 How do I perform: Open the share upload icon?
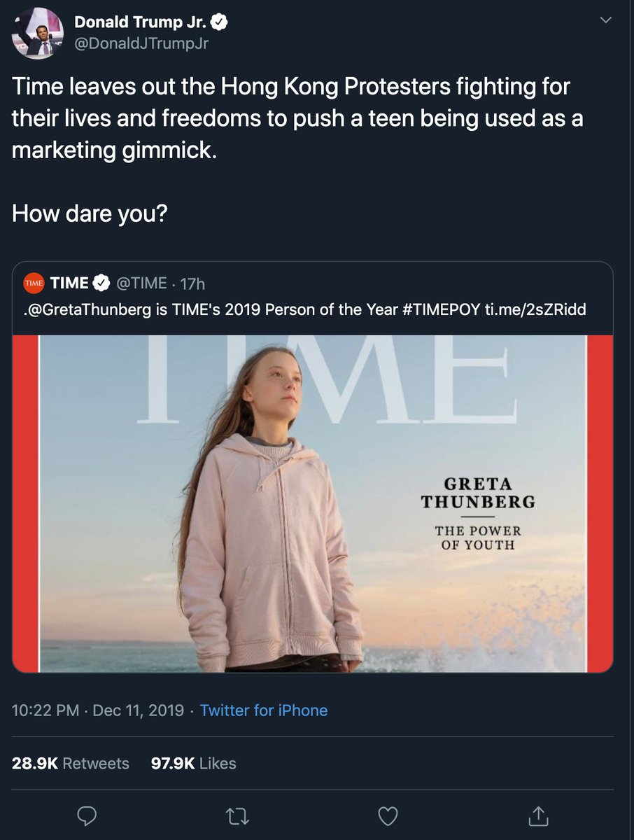(x=538, y=815)
